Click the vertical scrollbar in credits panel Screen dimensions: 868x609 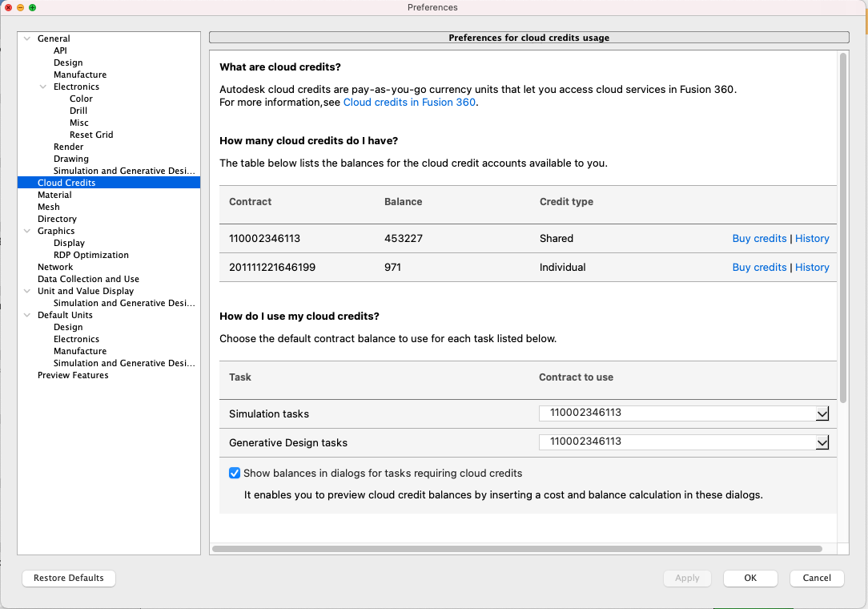[x=842, y=224]
